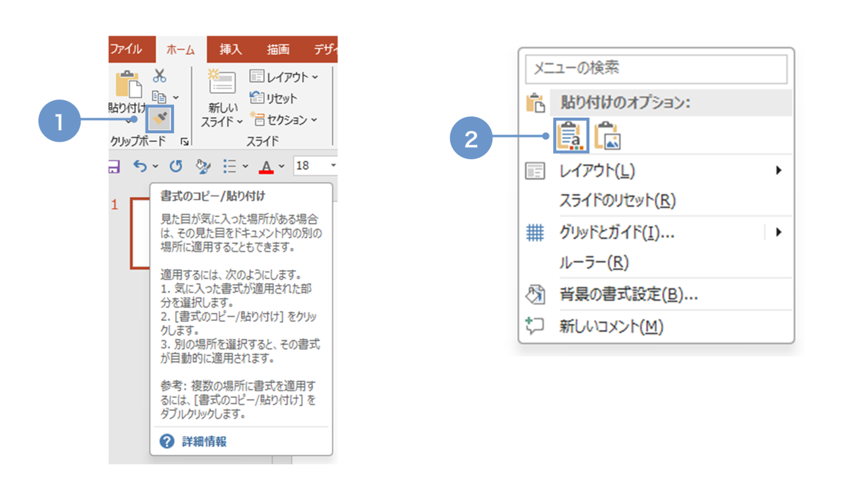
Task: Choose paste keep text formatting icon
Action: click(x=571, y=136)
